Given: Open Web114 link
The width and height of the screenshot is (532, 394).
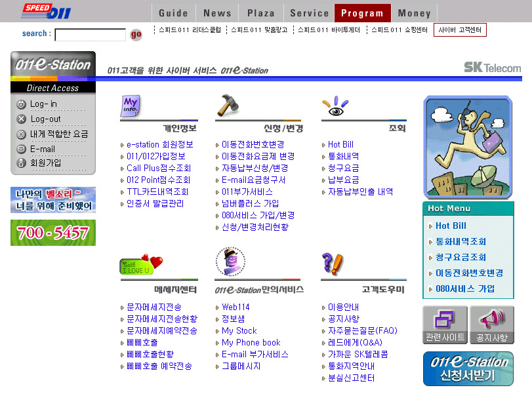Looking at the screenshot, I should coord(235,307).
